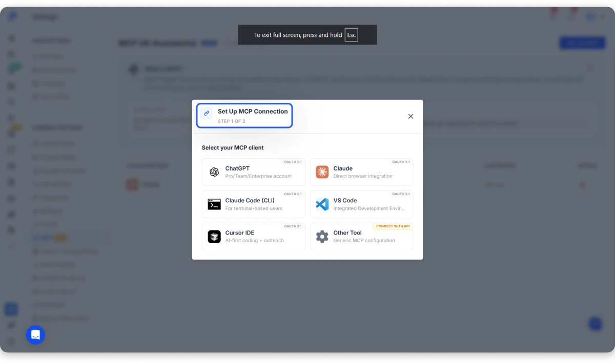
Task: Choose 'Direct browser integration' Claude option
Action: 361,172
